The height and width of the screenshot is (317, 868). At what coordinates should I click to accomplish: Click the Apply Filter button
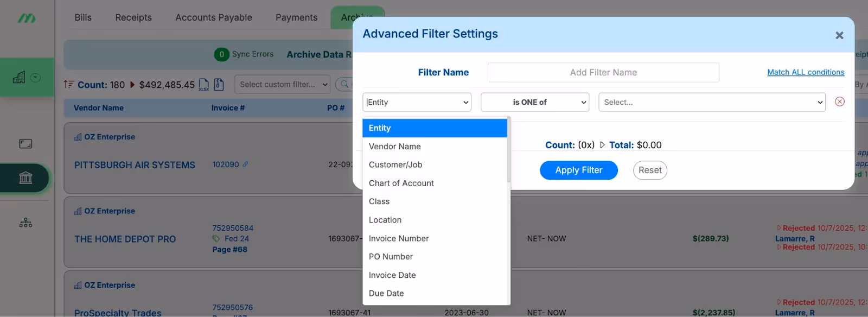579,170
